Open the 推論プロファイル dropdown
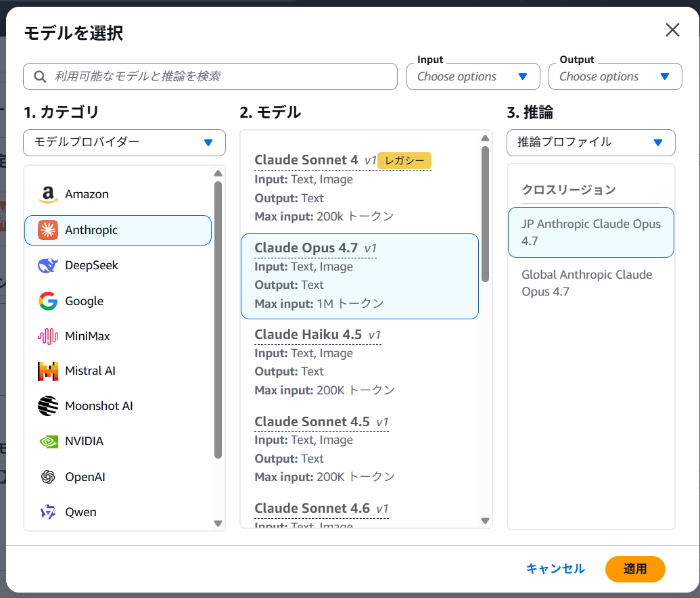Viewport: 700px width, 598px height. pyautogui.click(x=590, y=143)
